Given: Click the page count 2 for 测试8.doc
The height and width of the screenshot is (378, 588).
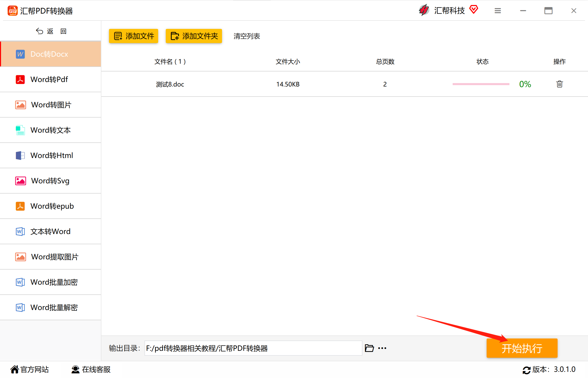Looking at the screenshot, I should 385,84.
